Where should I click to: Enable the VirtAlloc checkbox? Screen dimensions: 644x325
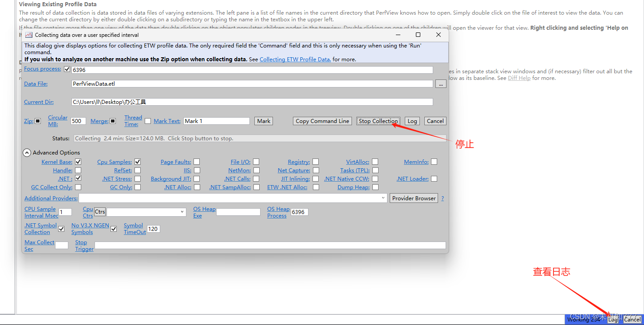click(x=375, y=162)
